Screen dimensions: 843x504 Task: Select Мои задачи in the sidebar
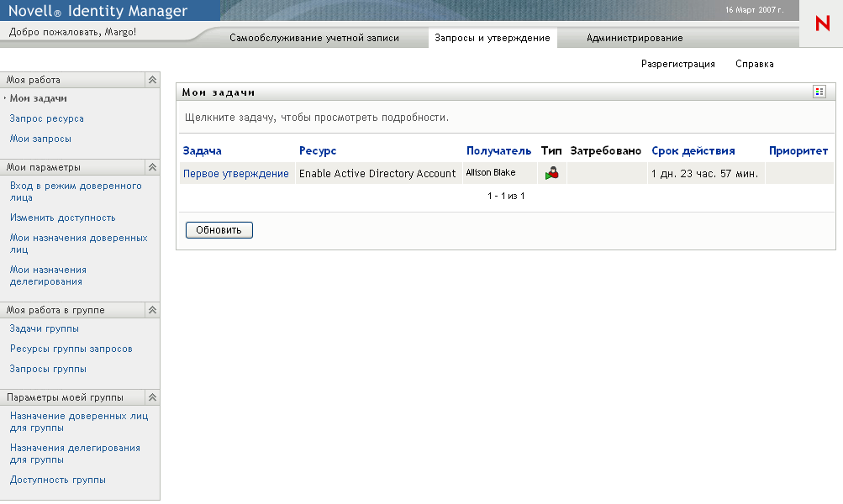coord(38,98)
